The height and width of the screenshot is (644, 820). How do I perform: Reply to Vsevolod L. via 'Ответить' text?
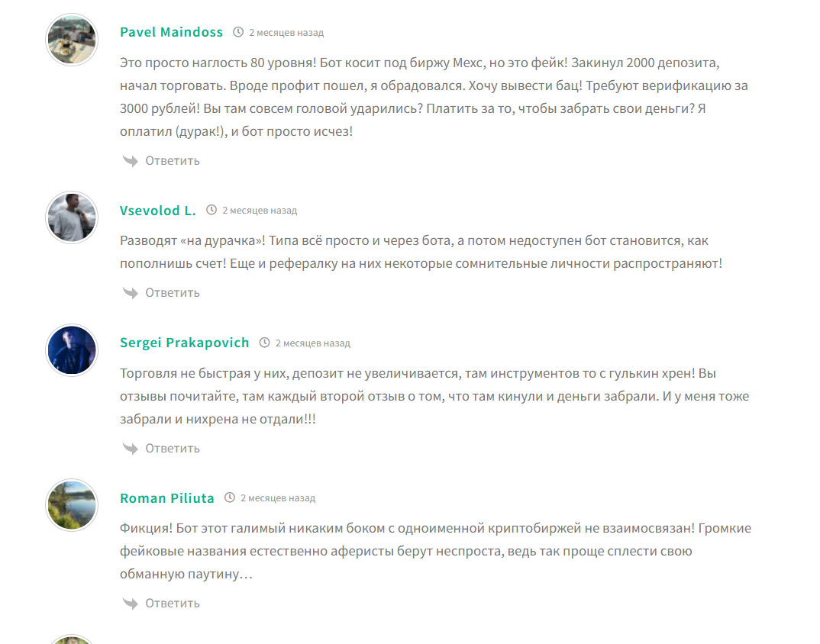(x=173, y=292)
